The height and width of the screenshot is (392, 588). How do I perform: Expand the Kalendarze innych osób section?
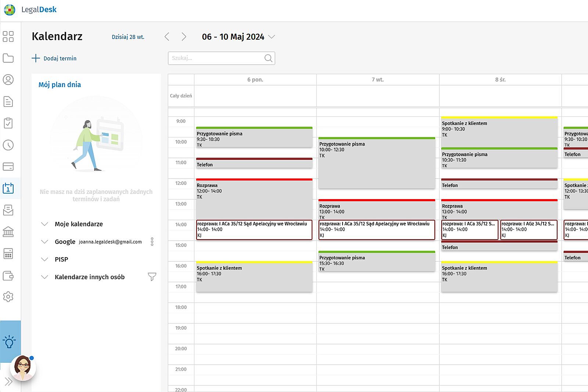(x=44, y=277)
